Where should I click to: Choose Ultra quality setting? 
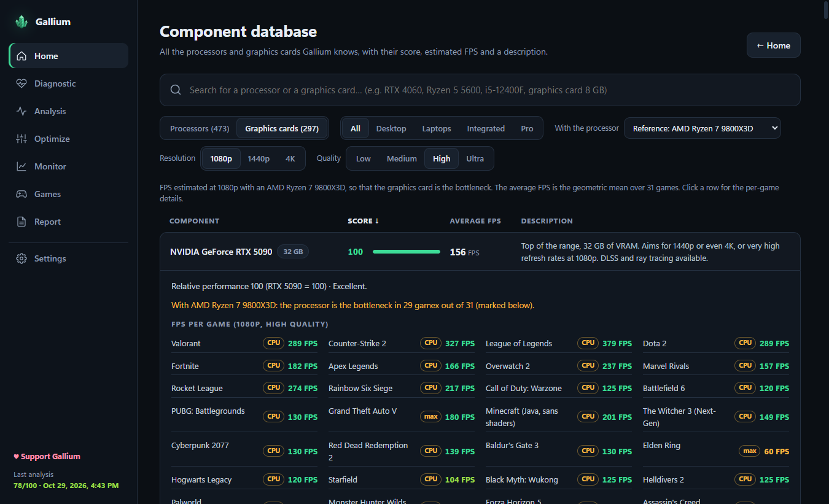[x=475, y=158]
